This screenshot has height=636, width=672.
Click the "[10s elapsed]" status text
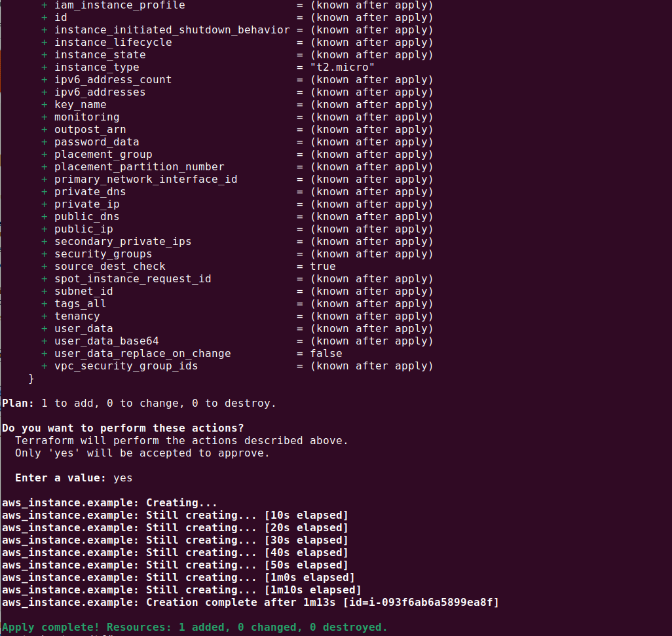[x=306, y=515]
